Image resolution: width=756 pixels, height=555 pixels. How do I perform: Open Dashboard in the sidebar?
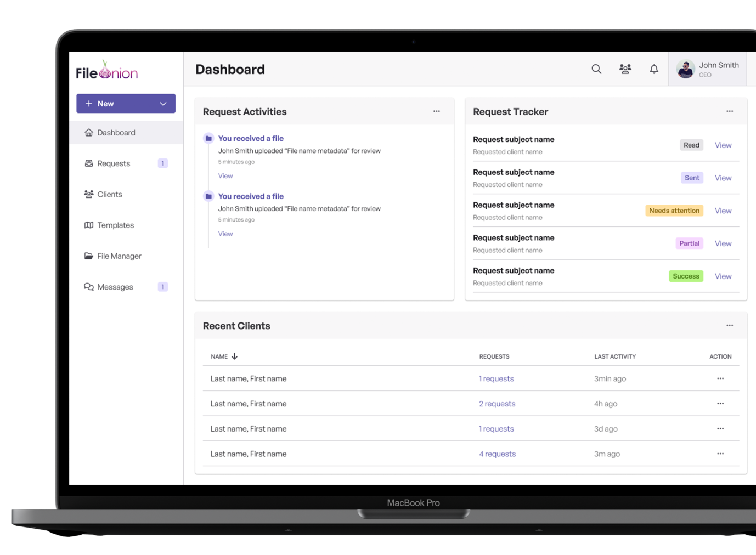coord(126,133)
